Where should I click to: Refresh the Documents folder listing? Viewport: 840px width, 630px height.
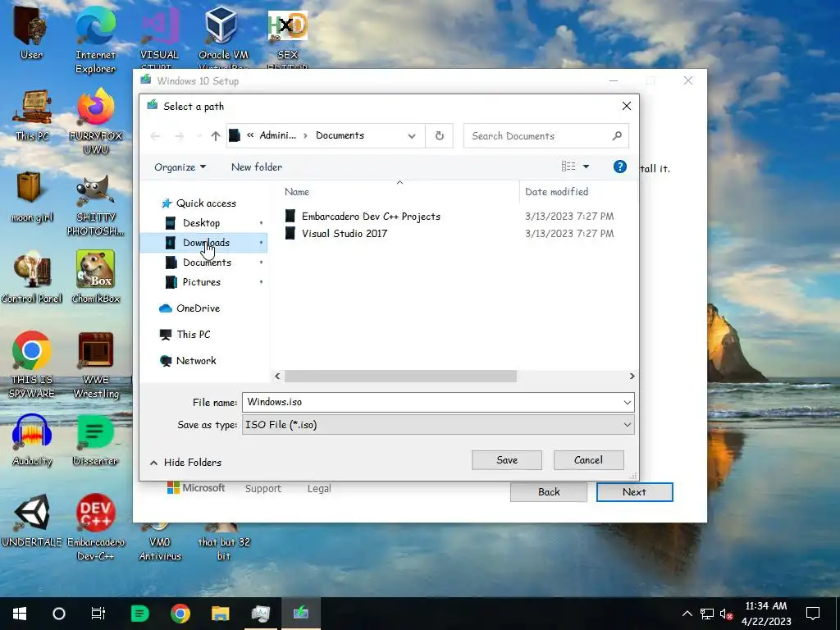pyautogui.click(x=440, y=135)
